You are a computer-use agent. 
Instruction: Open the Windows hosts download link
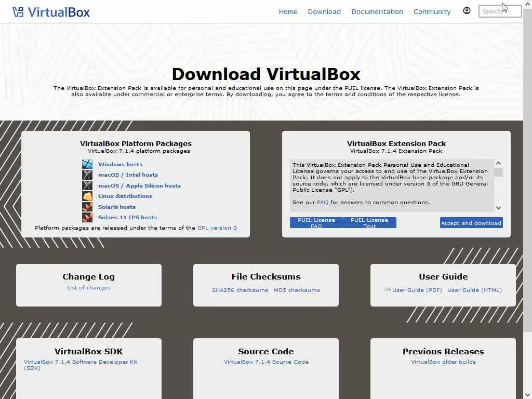pos(120,164)
